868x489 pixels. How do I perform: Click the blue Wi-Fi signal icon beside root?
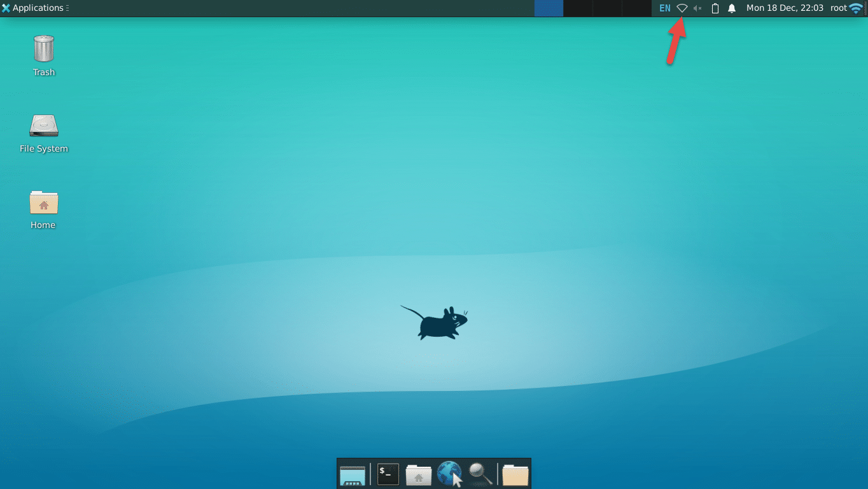click(857, 8)
